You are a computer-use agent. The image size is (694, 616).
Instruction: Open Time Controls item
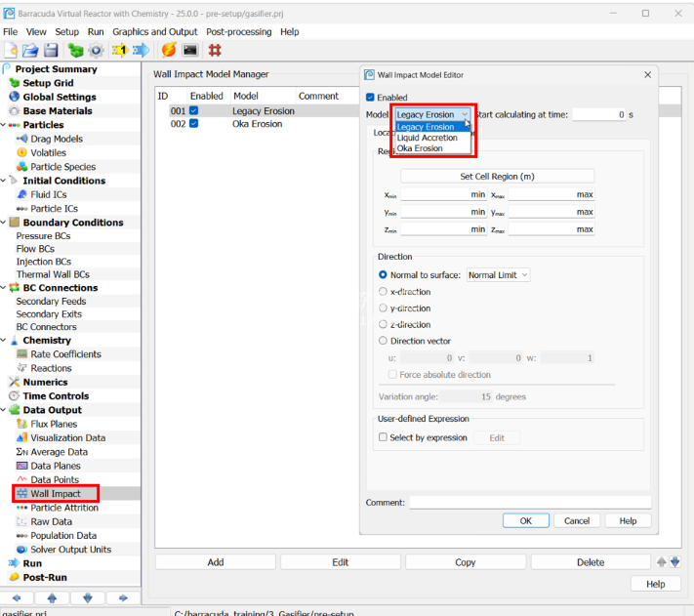click(x=56, y=396)
